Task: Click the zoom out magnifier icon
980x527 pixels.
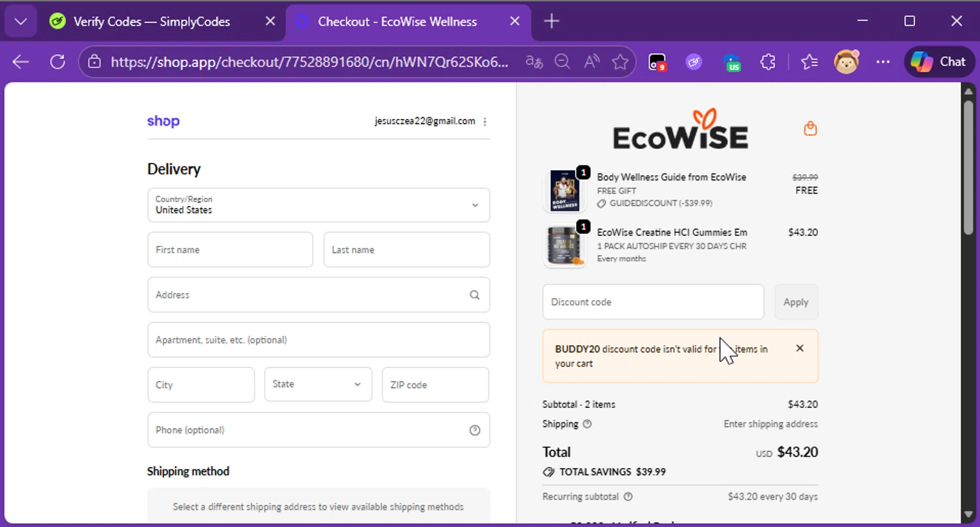Action: coord(563,62)
